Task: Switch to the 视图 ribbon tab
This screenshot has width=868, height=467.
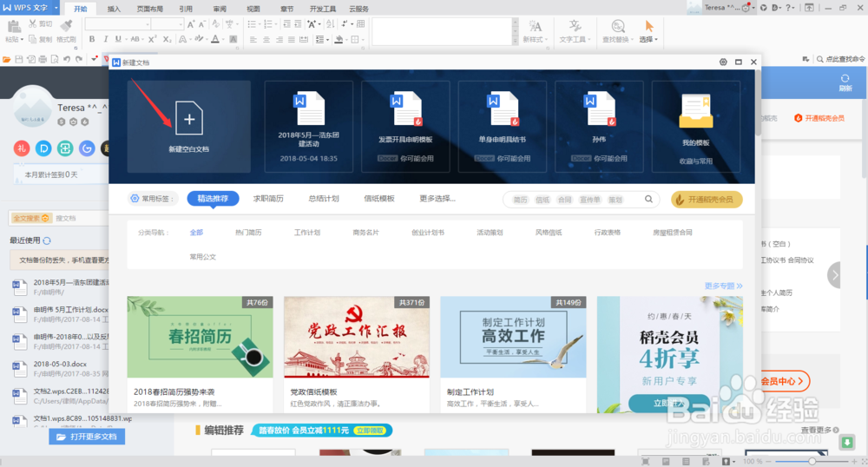Action: click(x=253, y=9)
